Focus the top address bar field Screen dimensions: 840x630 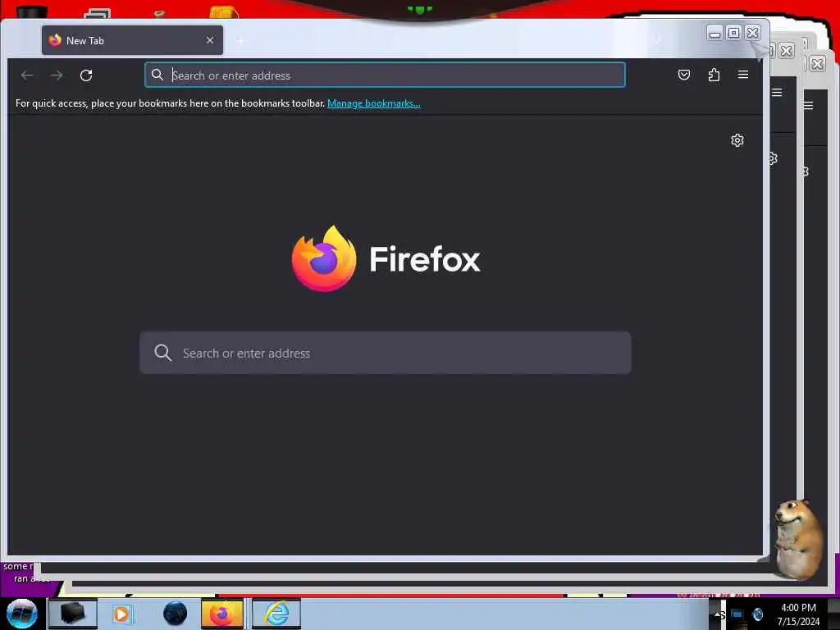(x=385, y=75)
